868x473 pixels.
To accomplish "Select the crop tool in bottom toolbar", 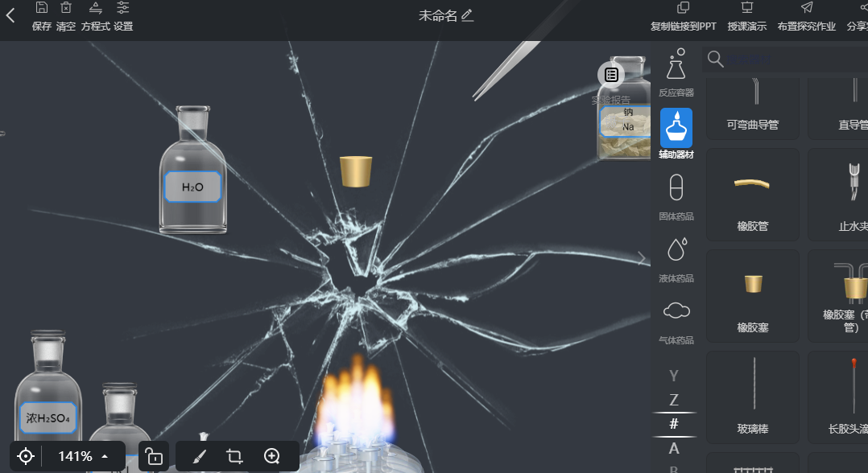I will tap(235, 456).
